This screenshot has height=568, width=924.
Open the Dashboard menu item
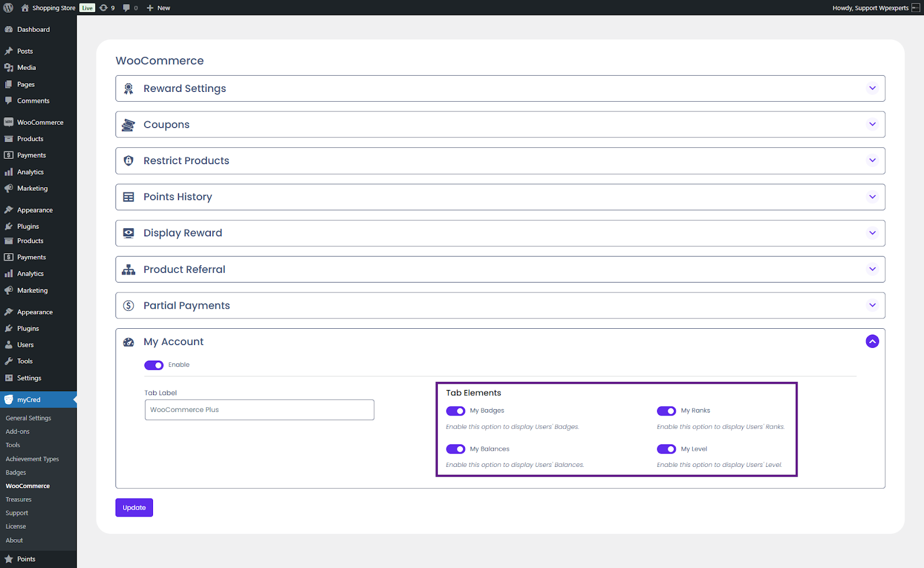(x=33, y=29)
